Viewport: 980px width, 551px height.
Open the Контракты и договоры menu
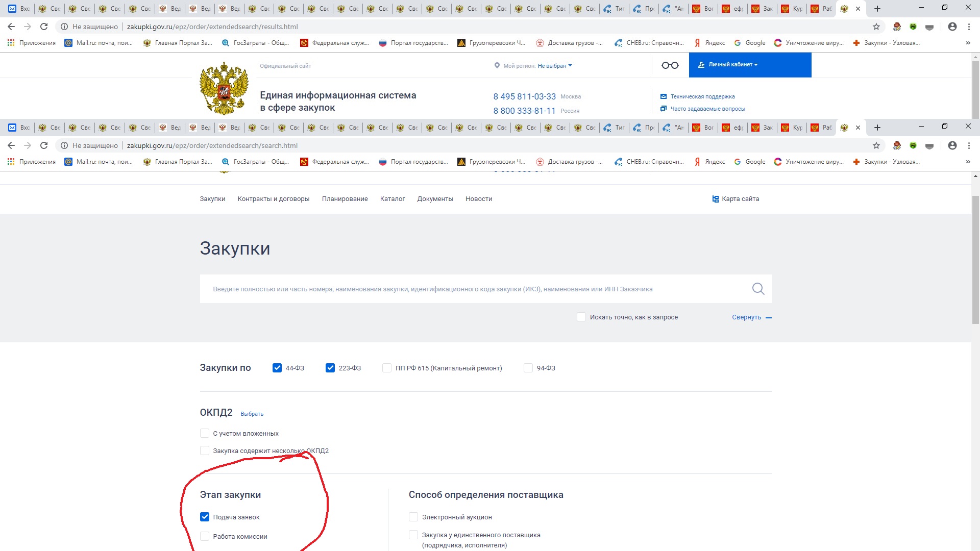tap(273, 199)
